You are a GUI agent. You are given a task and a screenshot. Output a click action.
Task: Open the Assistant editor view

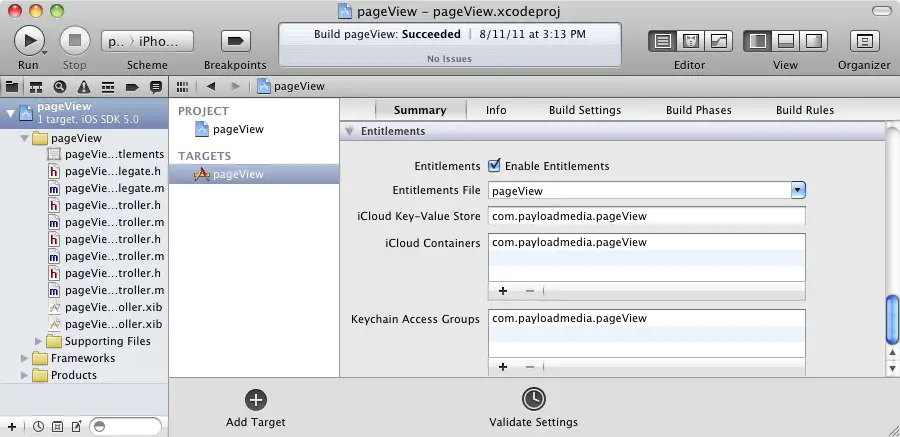coord(690,41)
